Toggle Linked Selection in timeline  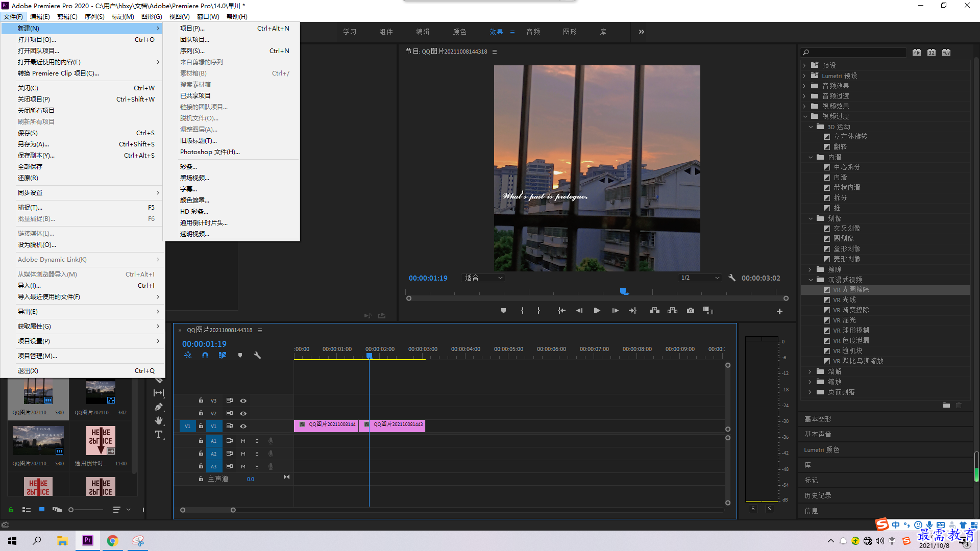223,355
